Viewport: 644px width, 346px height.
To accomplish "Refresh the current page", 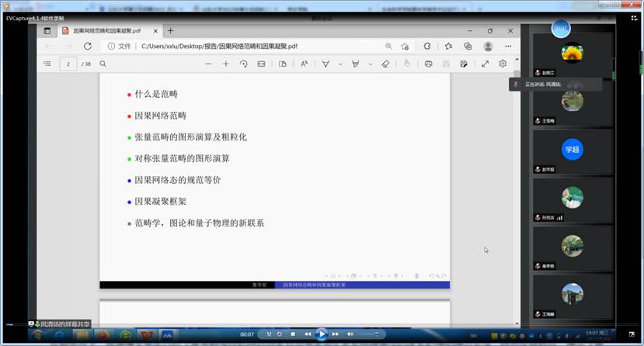I will [x=87, y=47].
